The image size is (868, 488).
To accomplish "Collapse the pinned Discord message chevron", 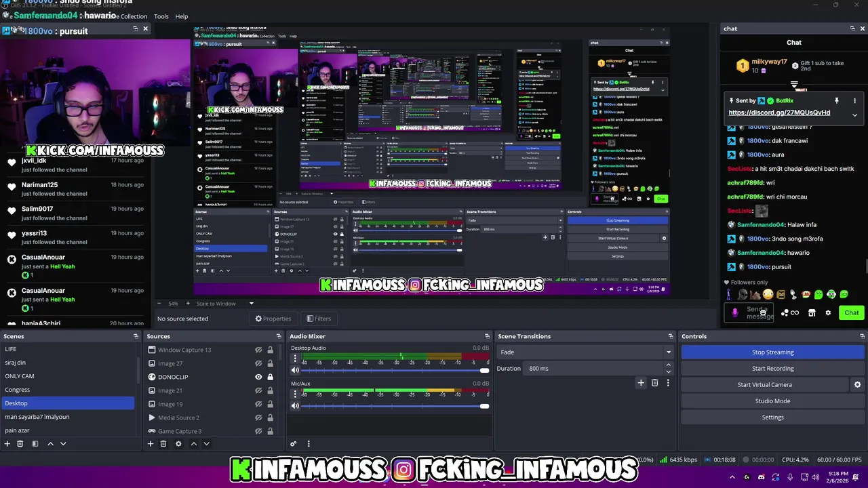I will coord(854,115).
